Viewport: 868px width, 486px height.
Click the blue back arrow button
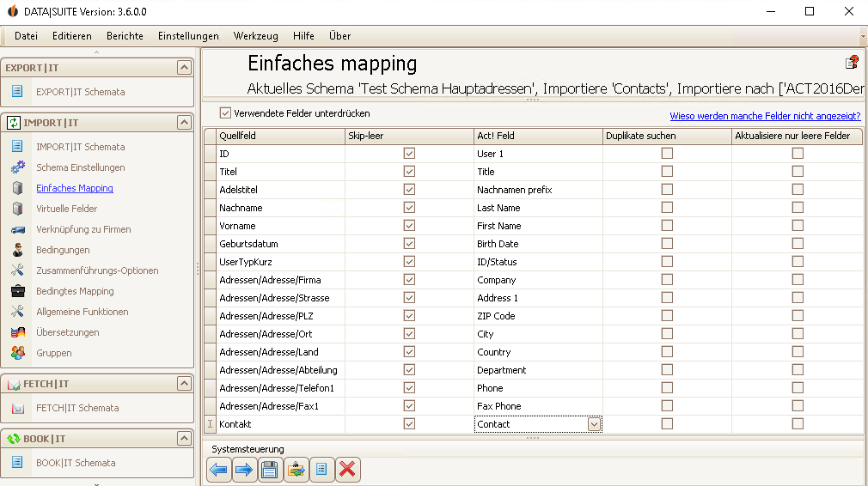218,470
